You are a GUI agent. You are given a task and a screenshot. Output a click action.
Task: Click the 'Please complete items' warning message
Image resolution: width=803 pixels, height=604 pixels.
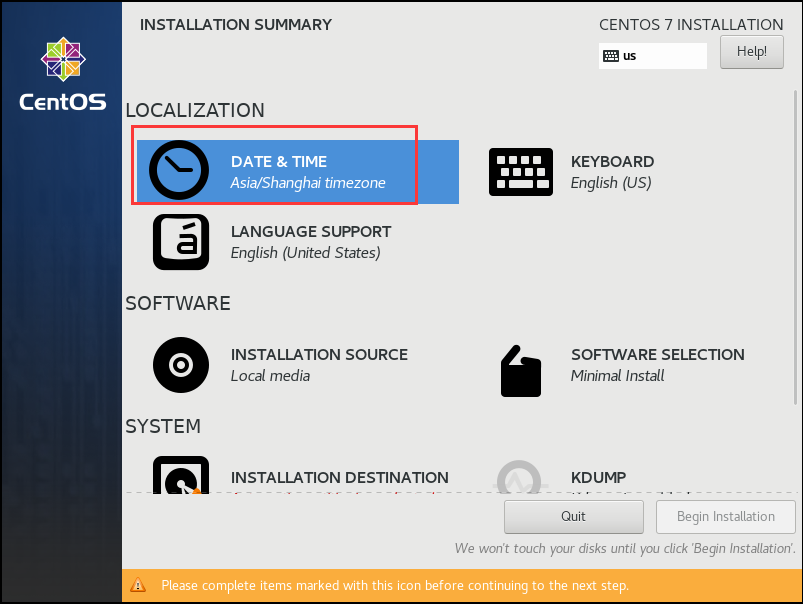tap(395, 585)
